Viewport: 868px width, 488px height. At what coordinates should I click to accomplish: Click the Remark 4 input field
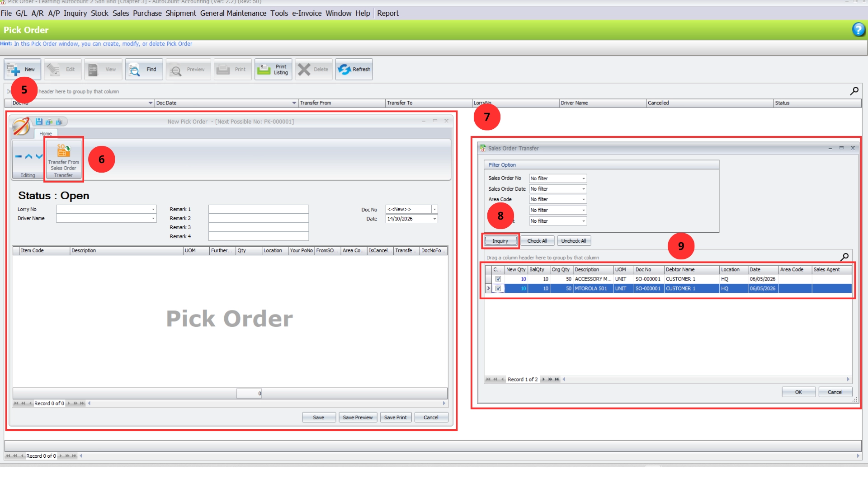pos(258,236)
